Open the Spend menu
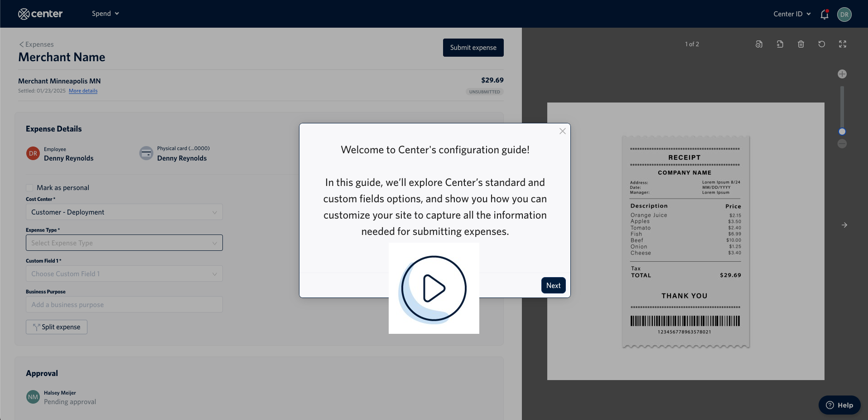The width and height of the screenshot is (868, 420). [x=104, y=14]
